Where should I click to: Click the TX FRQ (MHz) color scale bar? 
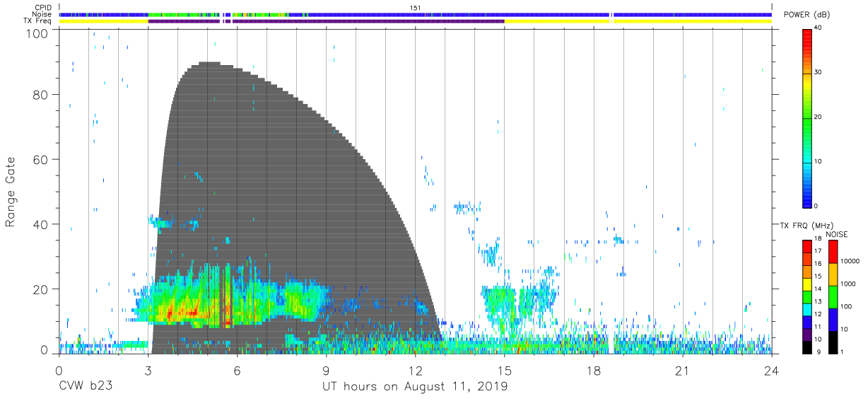(x=807, y=296)
